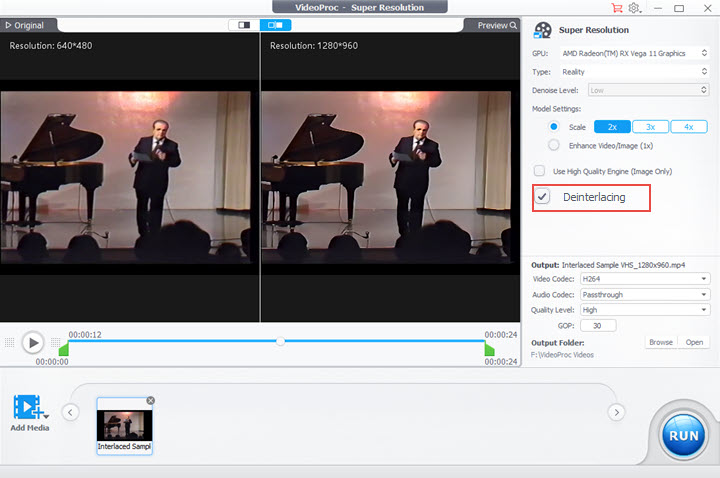The image size is (720, 478).
Task: Click the GOP value field
Action: click(598, 326)
